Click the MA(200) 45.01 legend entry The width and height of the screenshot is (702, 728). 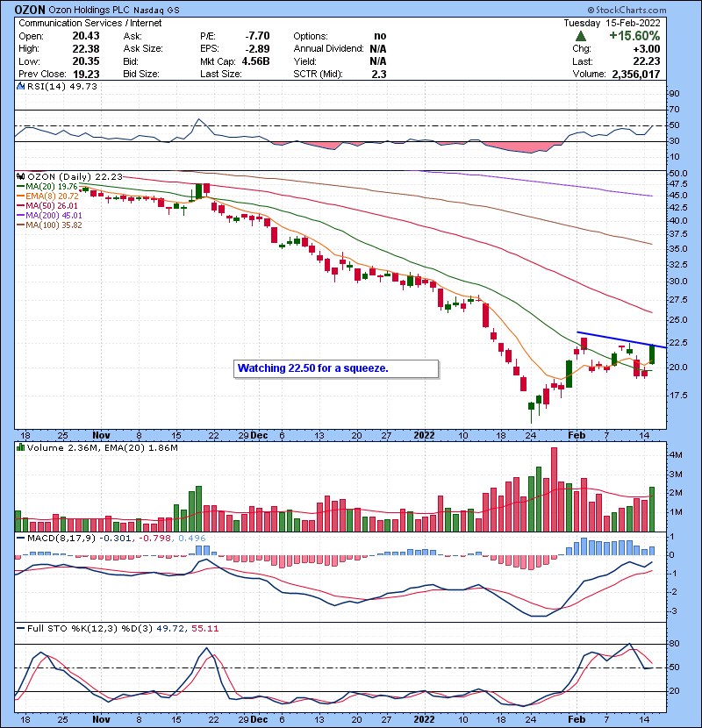tap(49, 216)
